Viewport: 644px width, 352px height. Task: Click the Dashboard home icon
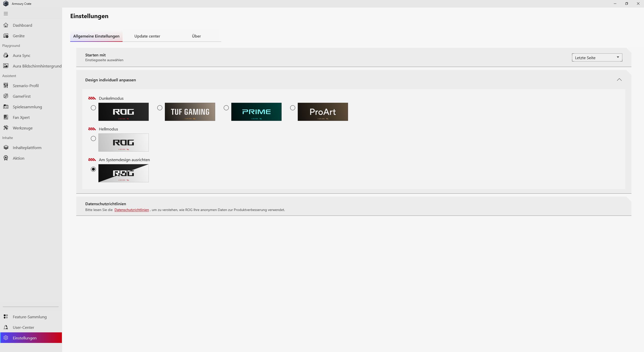(6, 25)
